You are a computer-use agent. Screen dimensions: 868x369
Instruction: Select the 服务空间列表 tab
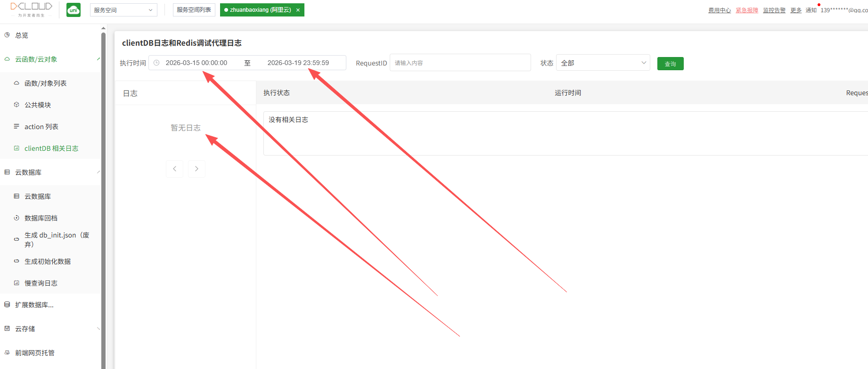(x=194, y=10)
